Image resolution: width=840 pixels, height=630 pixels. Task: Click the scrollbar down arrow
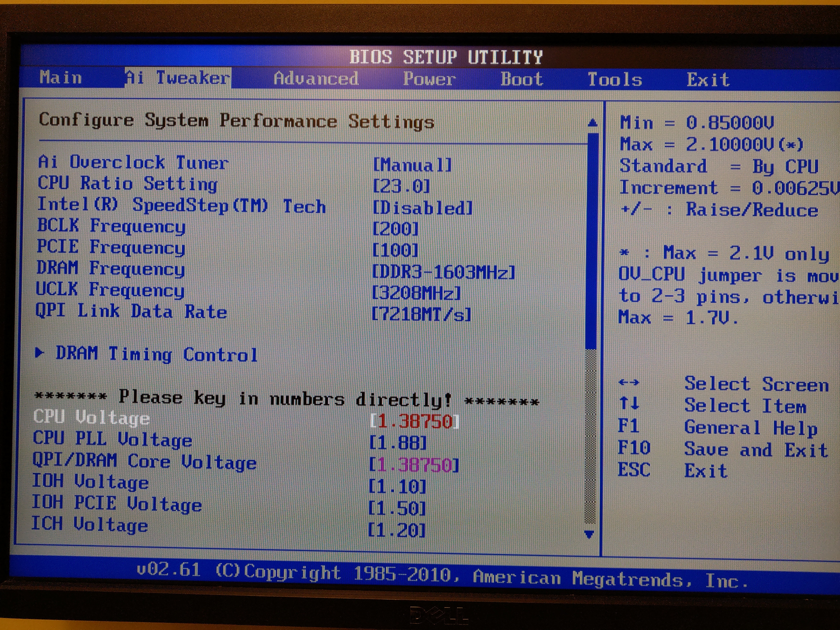pyautogui.click(x=589, y=534)
